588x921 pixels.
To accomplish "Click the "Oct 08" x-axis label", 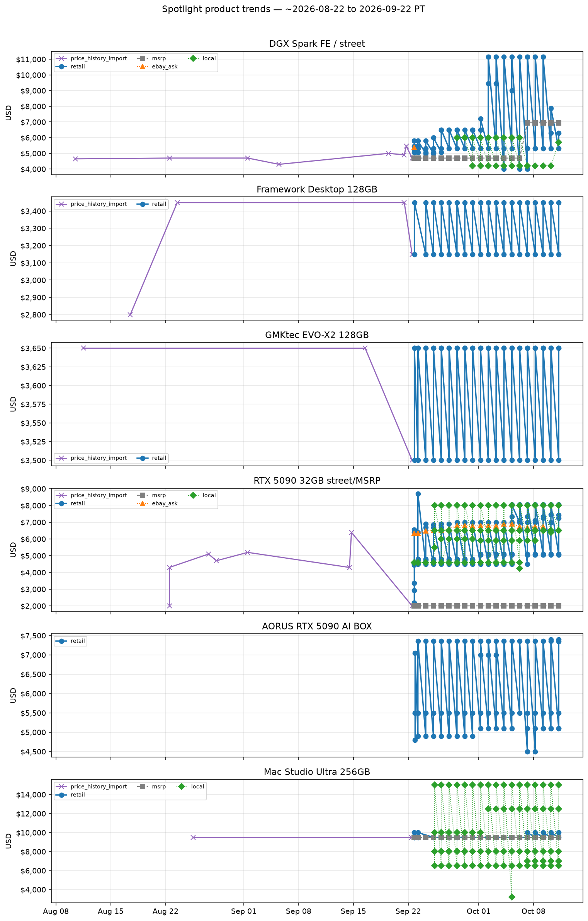I will point(534,911).
